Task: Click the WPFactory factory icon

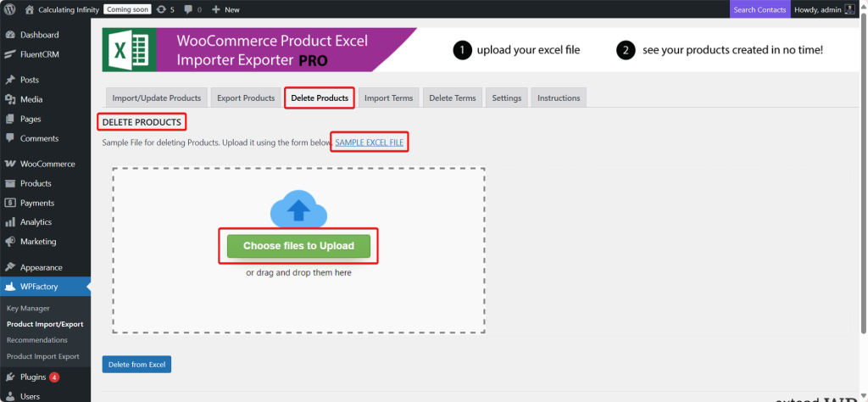Action: tap(10, 287)
